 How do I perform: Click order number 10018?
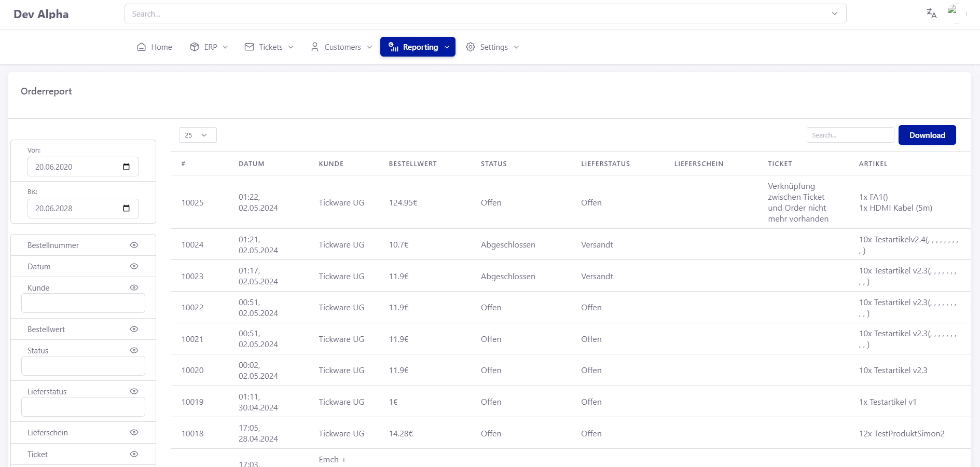pos(192,433)
